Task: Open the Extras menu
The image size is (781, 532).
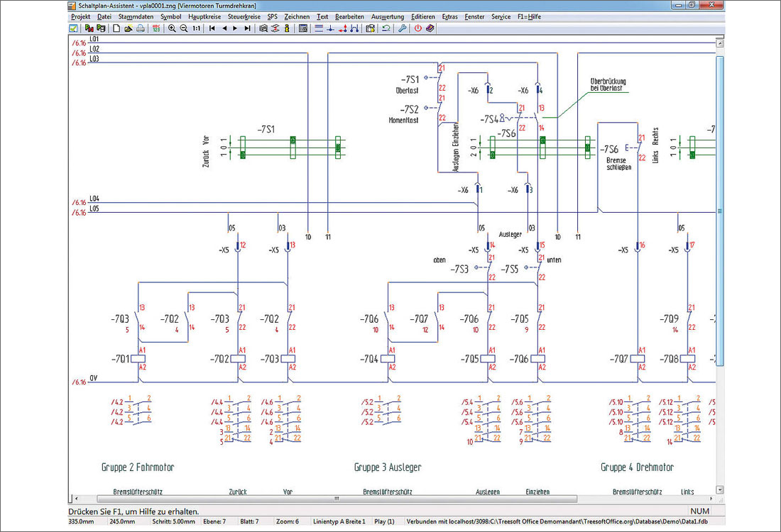Action: 449,17
